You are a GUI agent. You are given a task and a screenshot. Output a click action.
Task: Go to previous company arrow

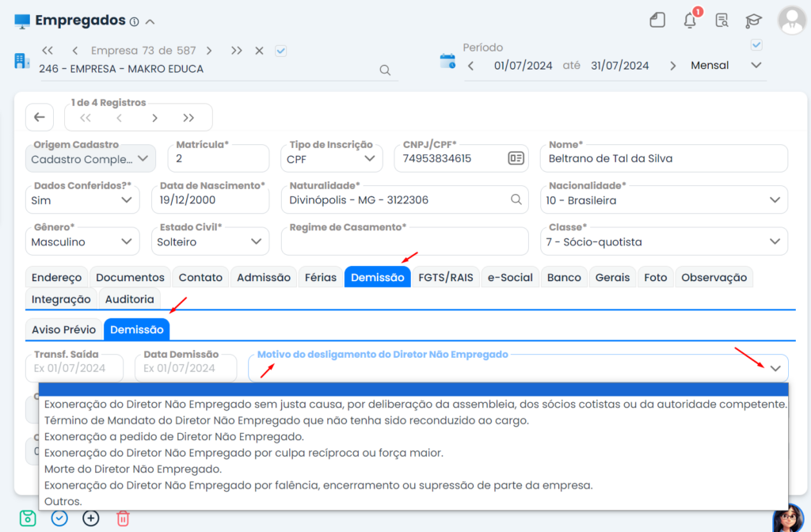pyautogui.click(x=75, y=51)
